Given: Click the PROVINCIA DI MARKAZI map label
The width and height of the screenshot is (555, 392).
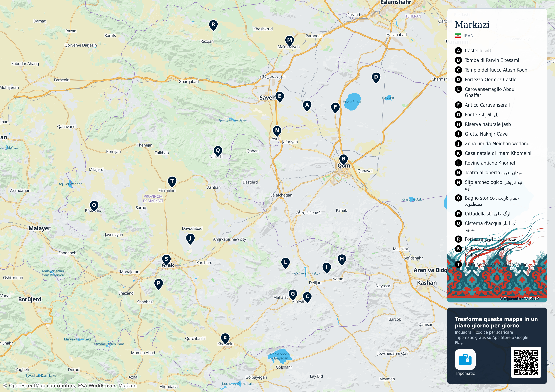Looking at the screenshot, I should point(153,199).
